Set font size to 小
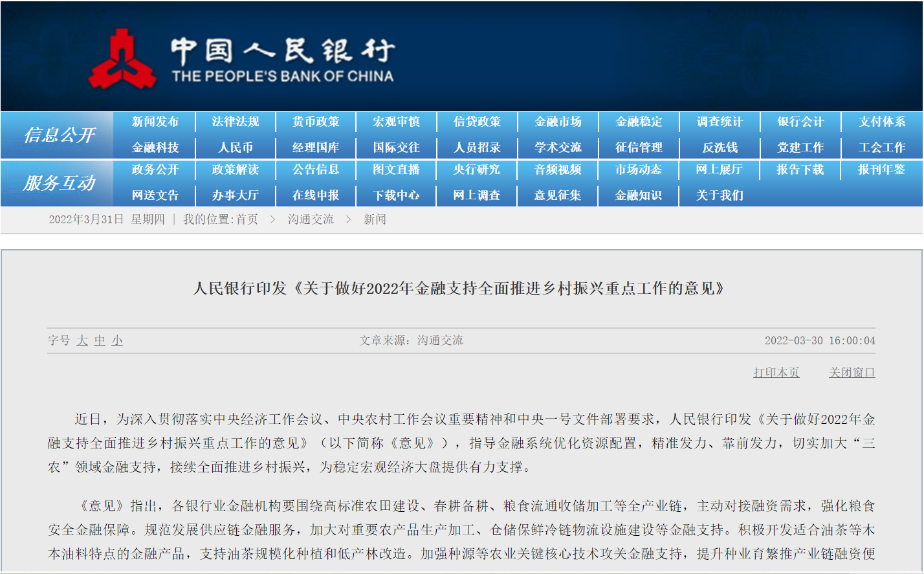This screenshot has height=574, width=924. pyautogui.click(x=117, y=340)
